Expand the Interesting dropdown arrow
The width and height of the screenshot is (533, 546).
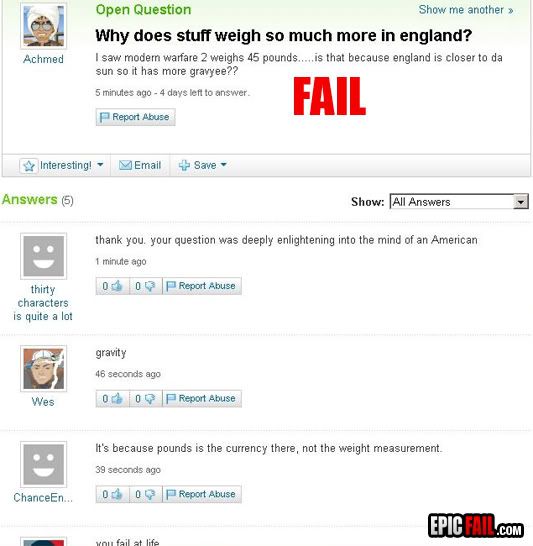pos(100,164)
